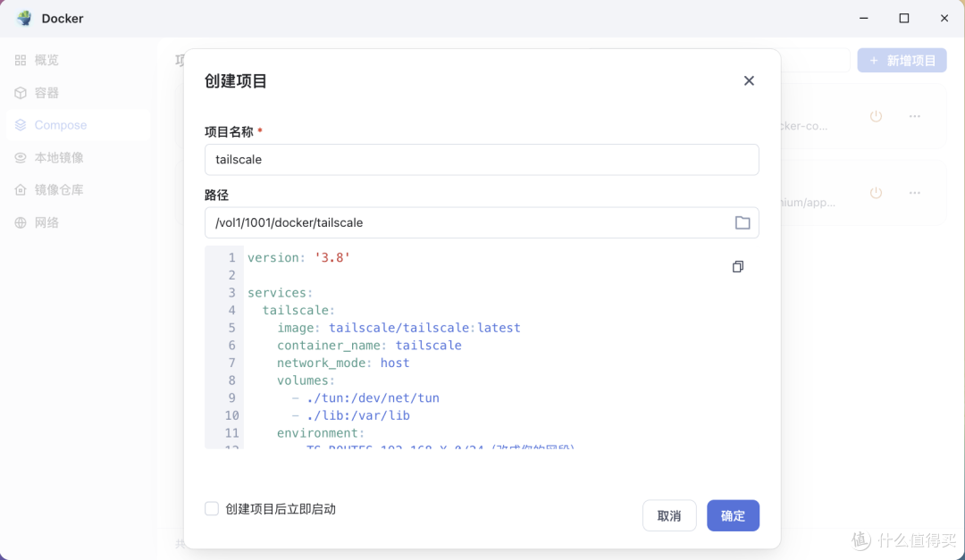Click the volumes: code line
The image size is (965, 560).
pyautogui.click(x=306, y=380)
